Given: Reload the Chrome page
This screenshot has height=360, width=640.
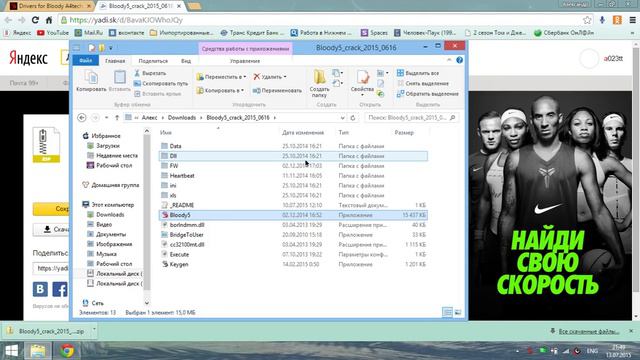Looking at the screenshot, I should point(35,20).
